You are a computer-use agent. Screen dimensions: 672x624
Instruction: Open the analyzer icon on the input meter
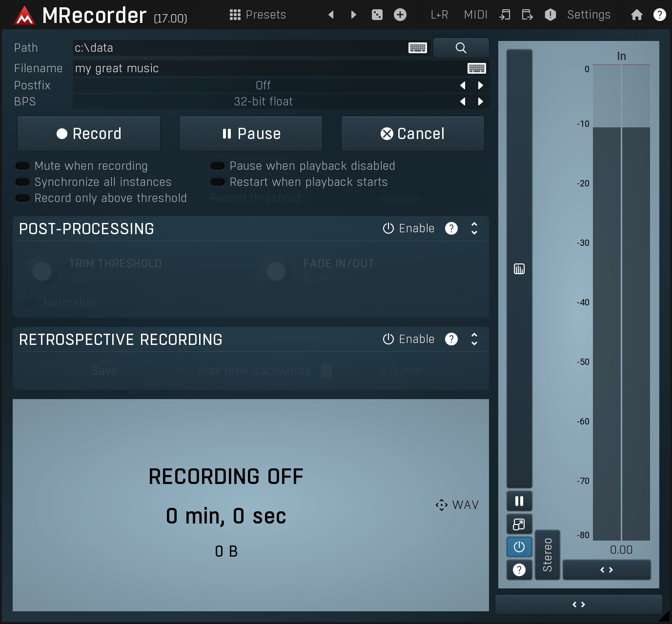518,269
